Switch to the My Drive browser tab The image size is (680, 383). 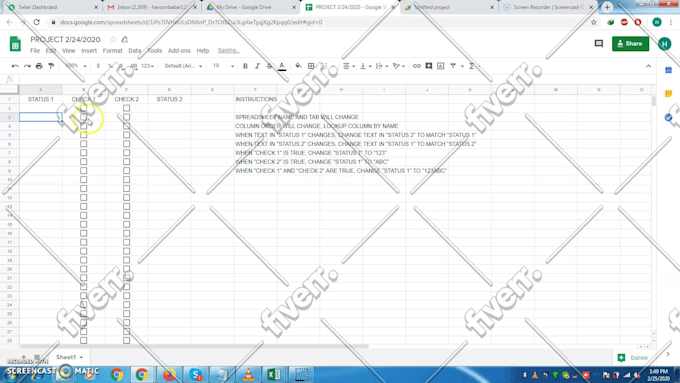pyautogui.click(x=251, y=7)
